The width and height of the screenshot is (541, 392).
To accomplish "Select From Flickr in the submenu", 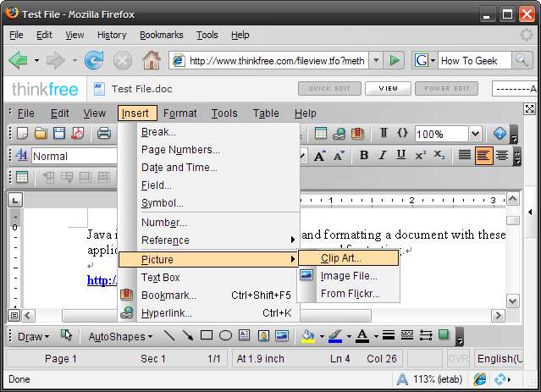I will coord(350,294).
